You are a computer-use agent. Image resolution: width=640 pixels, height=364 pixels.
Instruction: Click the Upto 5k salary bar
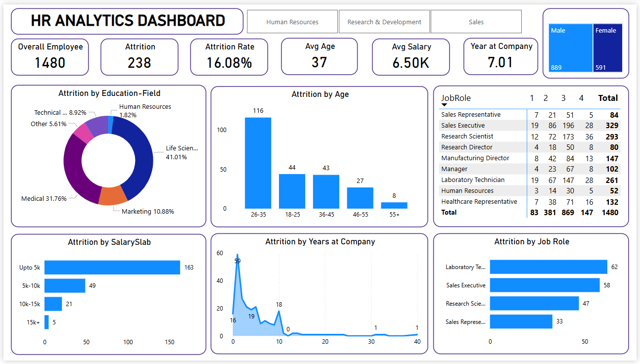tap(112, 267)
